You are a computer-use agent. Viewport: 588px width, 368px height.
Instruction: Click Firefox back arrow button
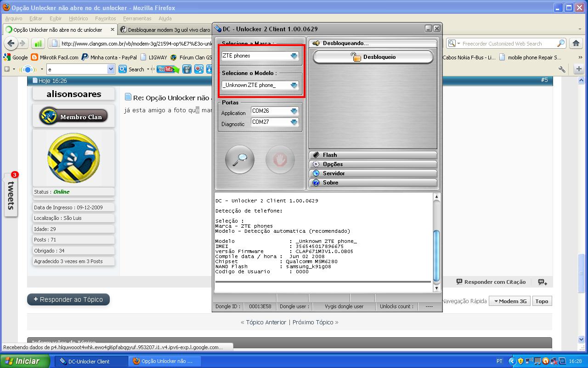point(11,44)
